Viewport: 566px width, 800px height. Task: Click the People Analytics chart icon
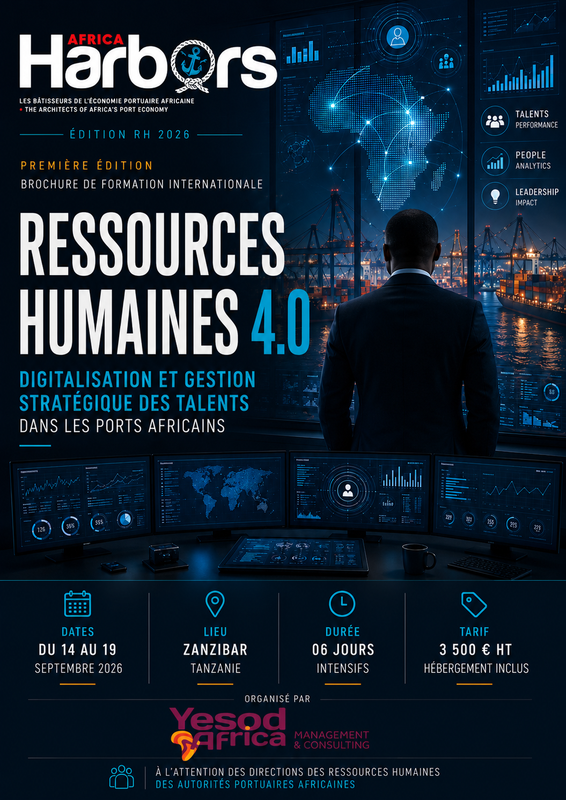click(495, 162)
